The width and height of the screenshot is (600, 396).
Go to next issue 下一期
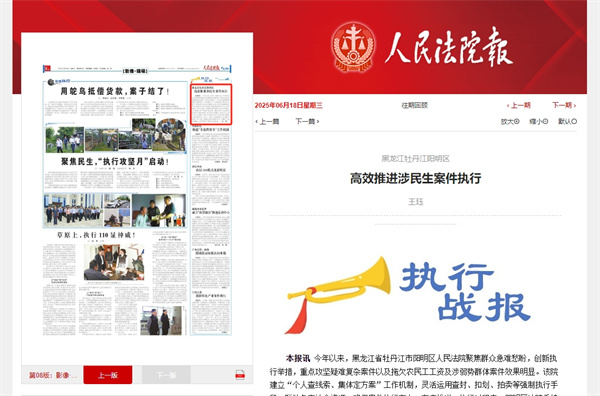click(x=564, y=105)
